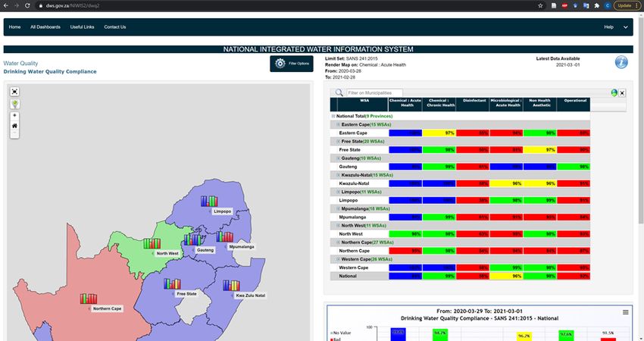Click the globe icon above table

pos(614,93)
